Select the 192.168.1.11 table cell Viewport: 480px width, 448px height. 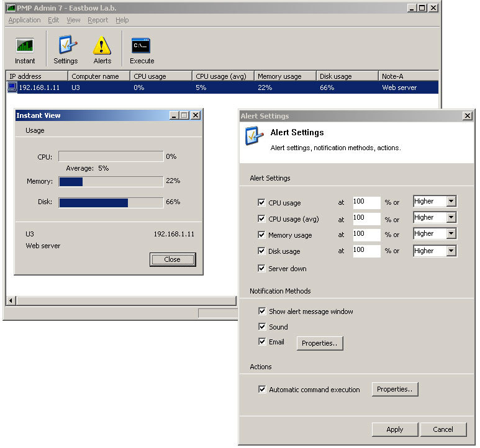39,87
